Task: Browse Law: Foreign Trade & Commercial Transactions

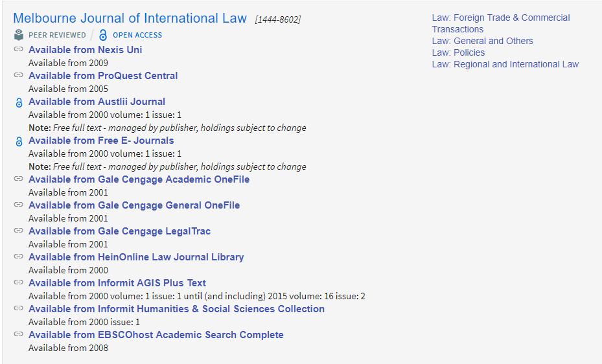Action: coord(501,23)
